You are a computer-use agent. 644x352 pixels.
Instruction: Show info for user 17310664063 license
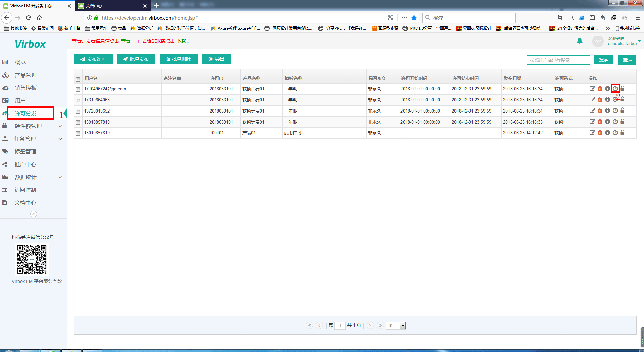point(607,99)
